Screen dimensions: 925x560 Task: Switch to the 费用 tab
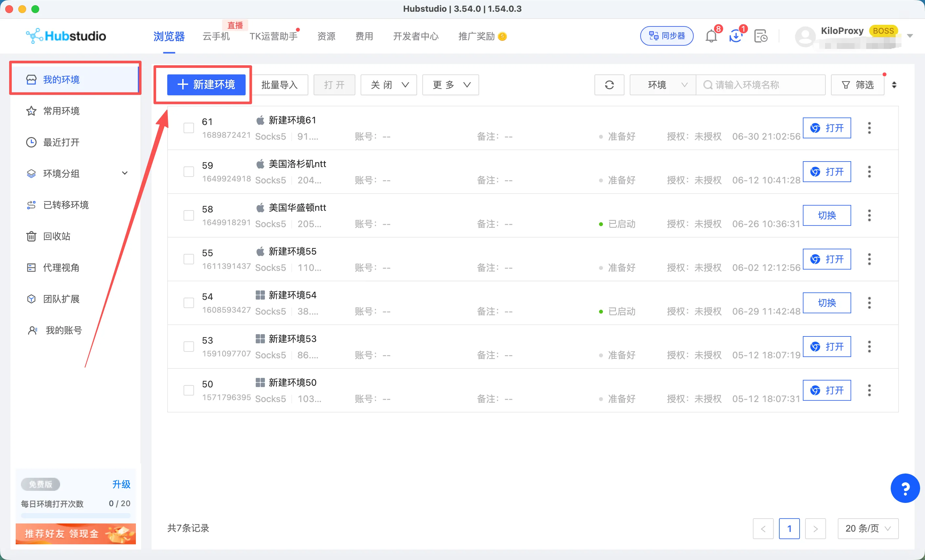point(364,36)
